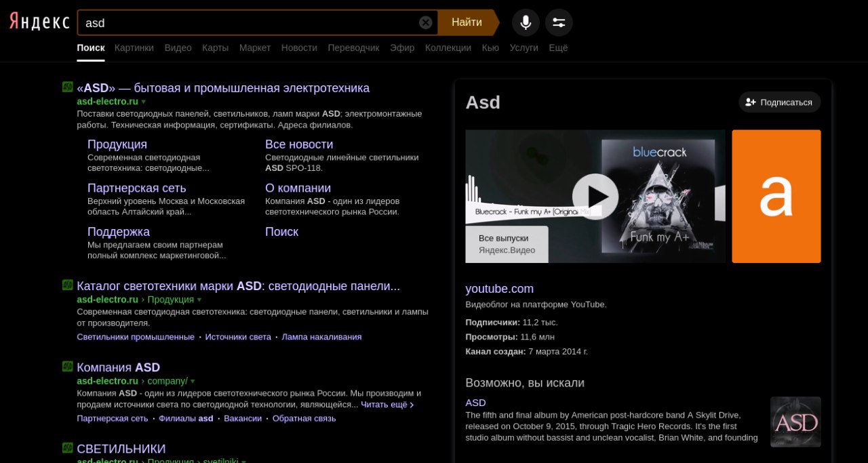Open Услуги tab
Screen dimensions: 868x463
coord(524,47)
